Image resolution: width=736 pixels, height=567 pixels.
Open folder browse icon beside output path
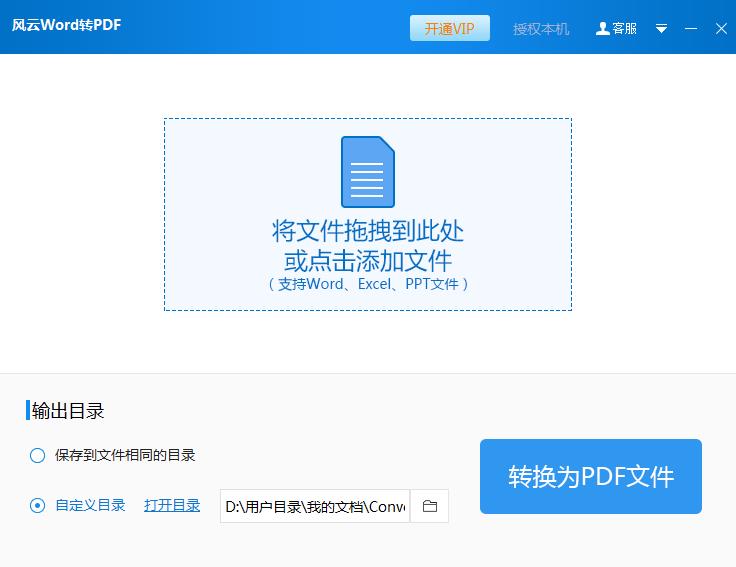429,506
